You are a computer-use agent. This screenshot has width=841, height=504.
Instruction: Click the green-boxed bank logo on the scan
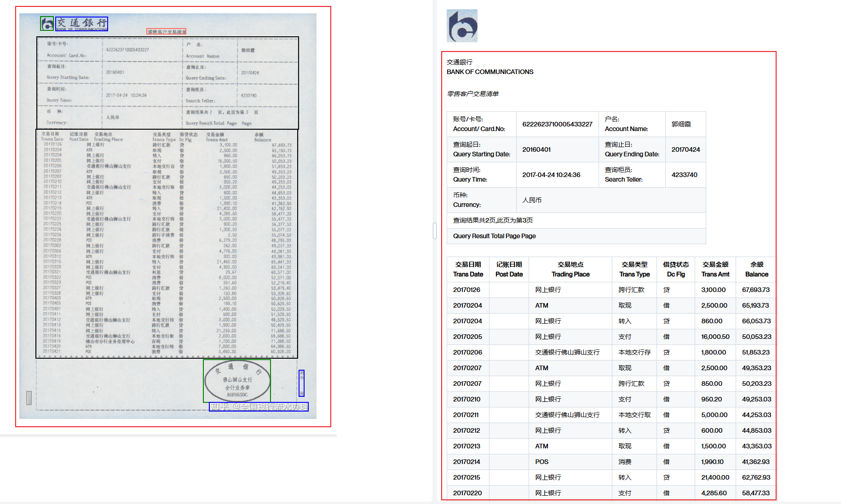click(x=47, y=24)
